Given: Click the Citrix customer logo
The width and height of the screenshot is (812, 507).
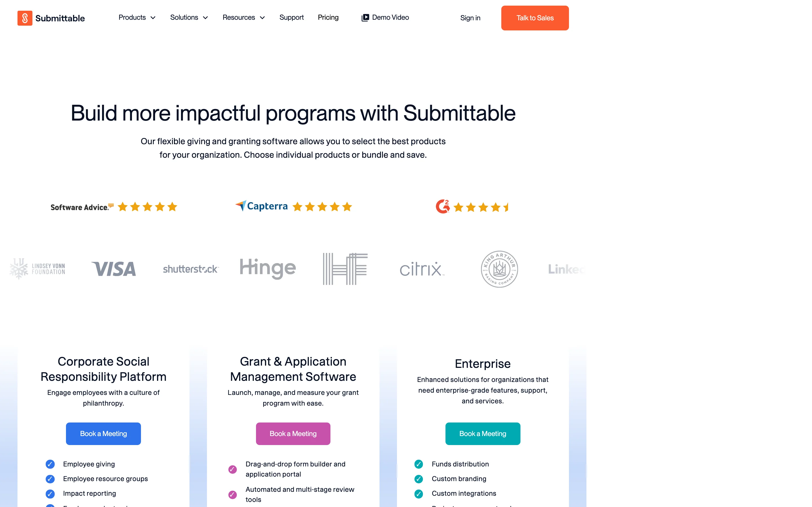Looking at the screenshot, I should pyautogui.click(x=422, y=269).
